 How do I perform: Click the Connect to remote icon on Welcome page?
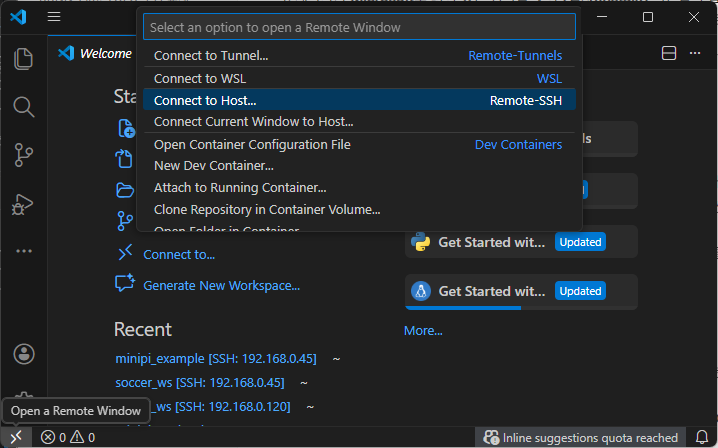[x=125, y=252]
